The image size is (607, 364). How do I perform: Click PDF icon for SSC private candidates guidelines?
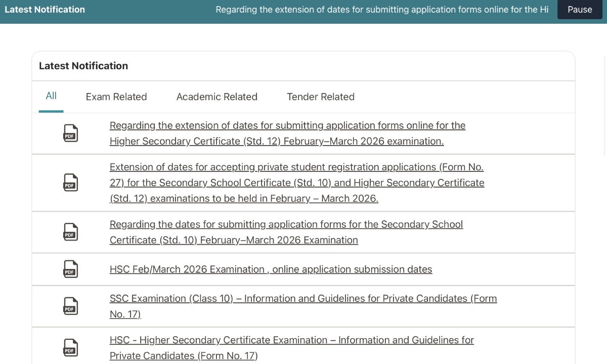point(70,306)
